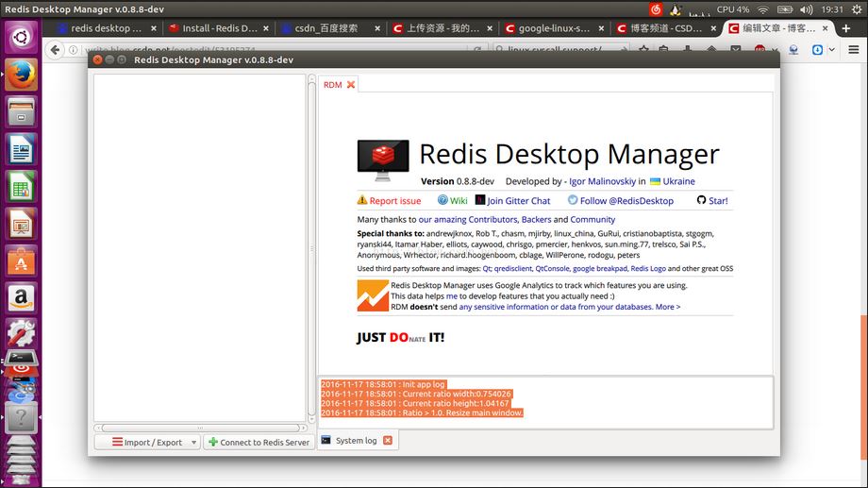
Task: Open the Import / Export dropdown arrow
Action: point(193,442)
